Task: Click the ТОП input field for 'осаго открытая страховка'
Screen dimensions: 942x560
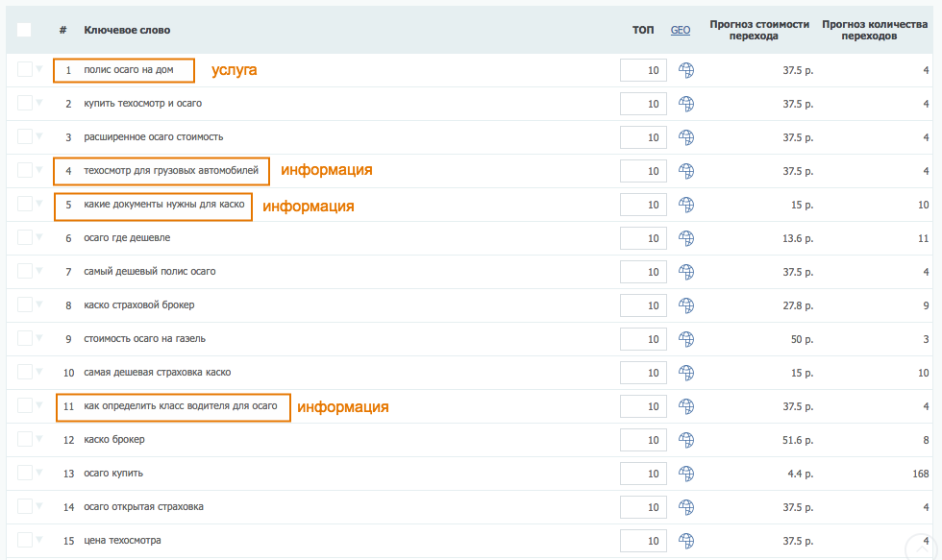Action: [643, 507]
